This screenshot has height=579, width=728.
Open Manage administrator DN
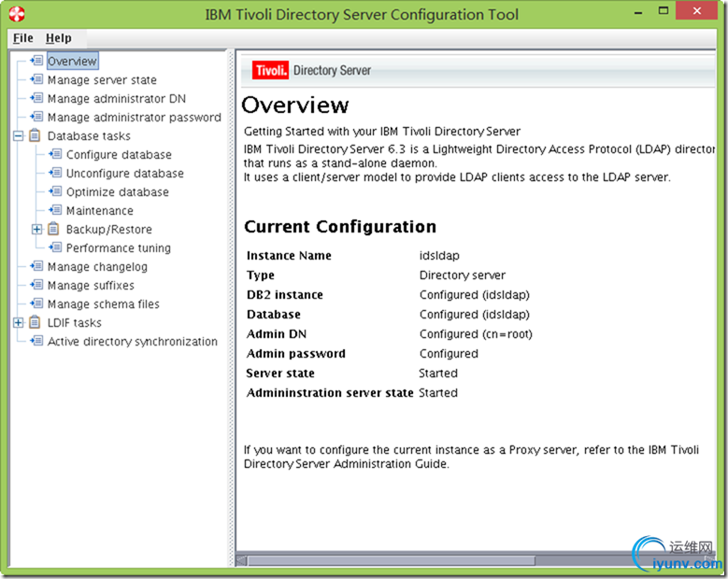(x=117, y=98)
